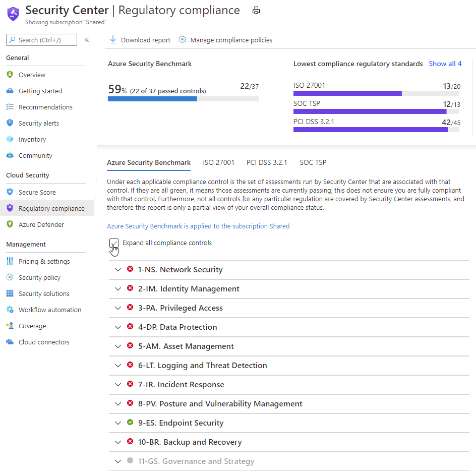This screenshot has width=476, height=476.
Task: Click the Show all 4 link
Action: coord(445,64)
